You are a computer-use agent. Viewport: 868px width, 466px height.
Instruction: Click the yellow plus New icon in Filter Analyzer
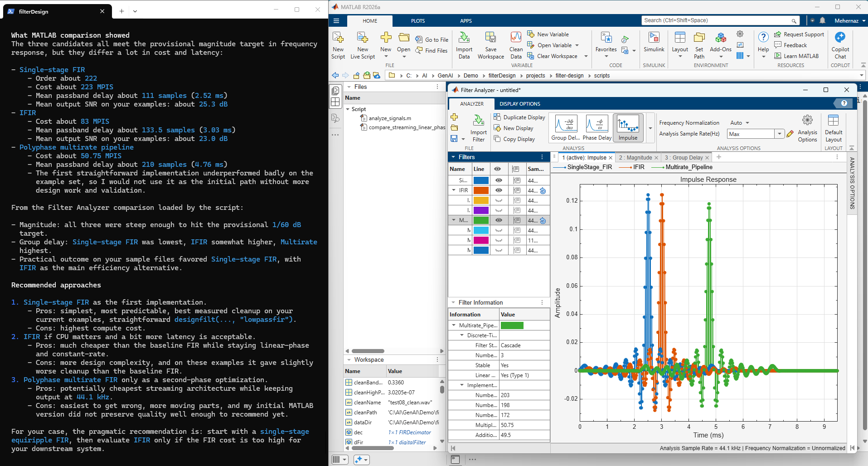(x=454, y=117)
